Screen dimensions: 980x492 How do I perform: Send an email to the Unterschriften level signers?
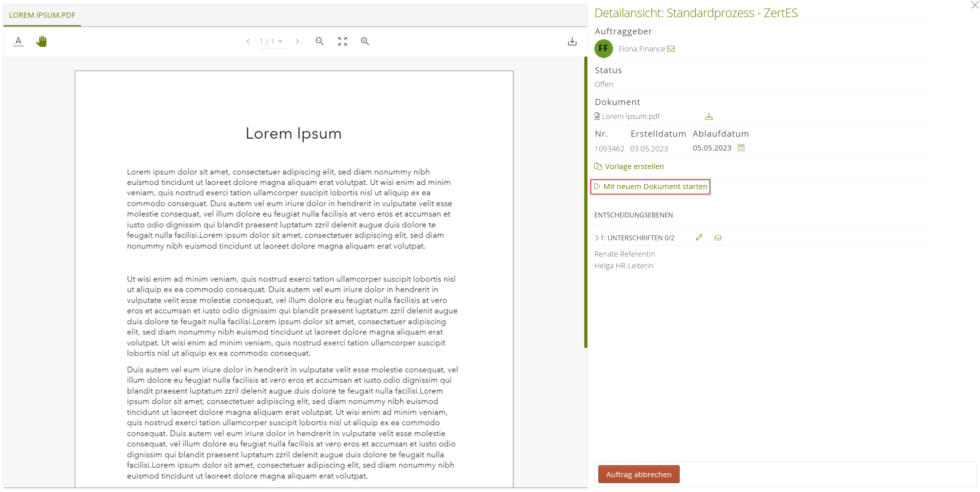(717, 238)
